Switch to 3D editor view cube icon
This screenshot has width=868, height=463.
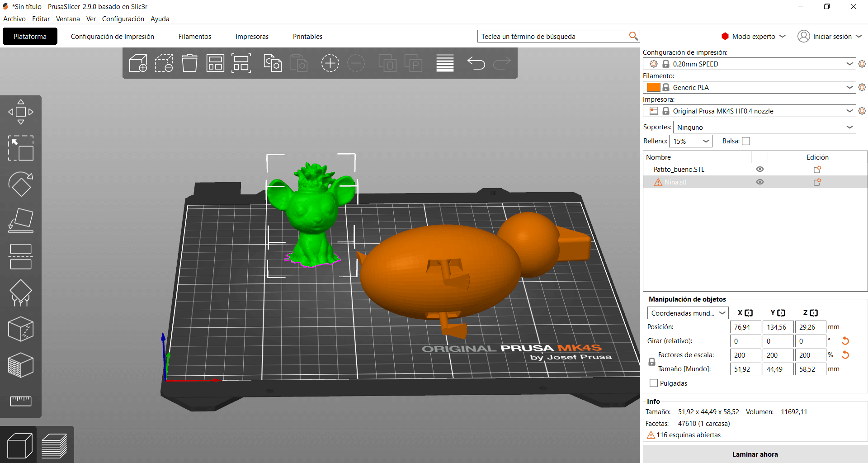[x=19, y=445]
